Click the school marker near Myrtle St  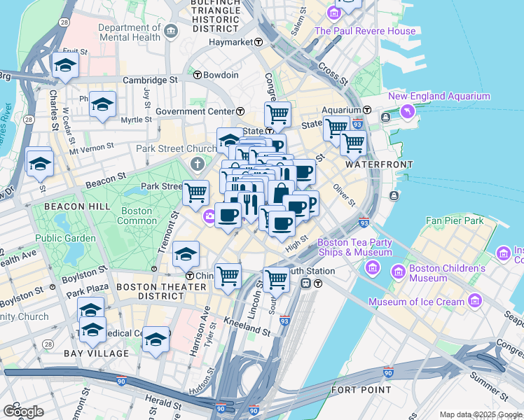(102, 107)
